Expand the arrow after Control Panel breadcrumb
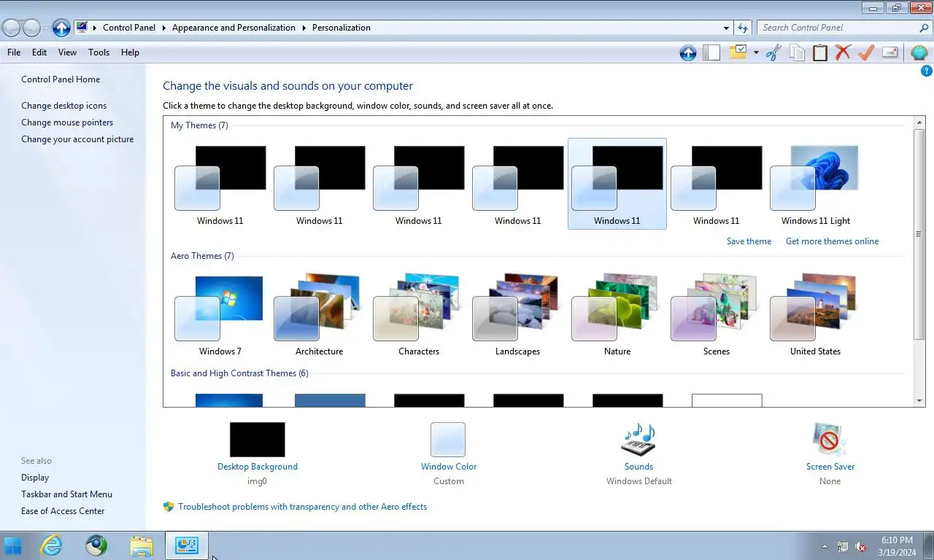 click(x=163, y=28)
